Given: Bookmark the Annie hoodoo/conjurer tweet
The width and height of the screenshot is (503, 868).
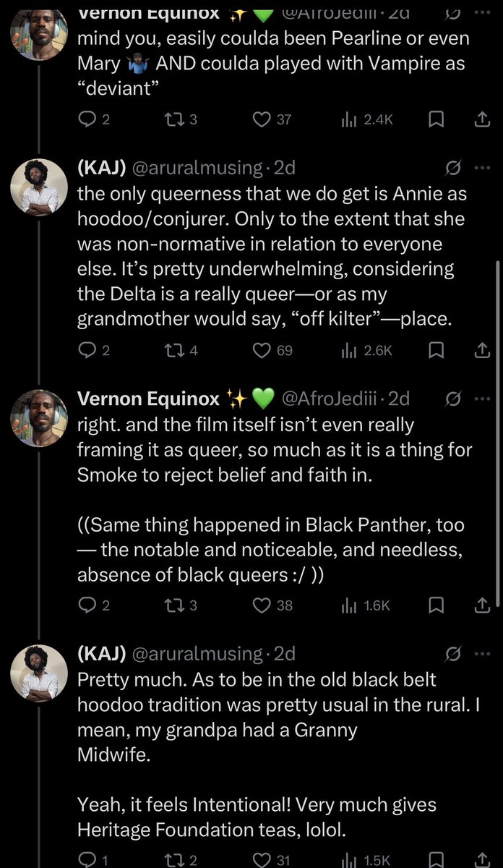Looking at the screenshot, I should tap(435, 350).
